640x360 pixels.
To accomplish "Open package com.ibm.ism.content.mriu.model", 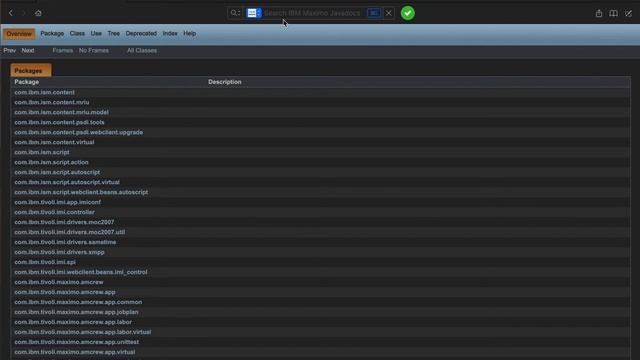I will tap(62, 112).
